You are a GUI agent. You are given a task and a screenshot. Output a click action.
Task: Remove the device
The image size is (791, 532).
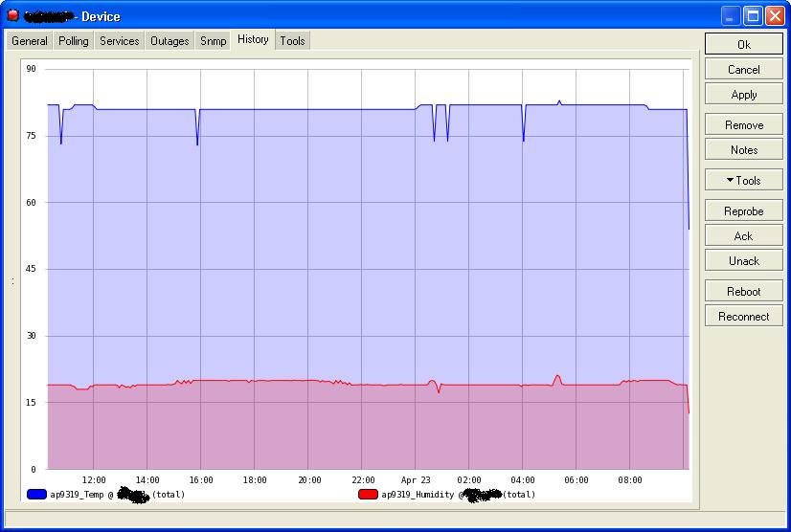(743, 125)
